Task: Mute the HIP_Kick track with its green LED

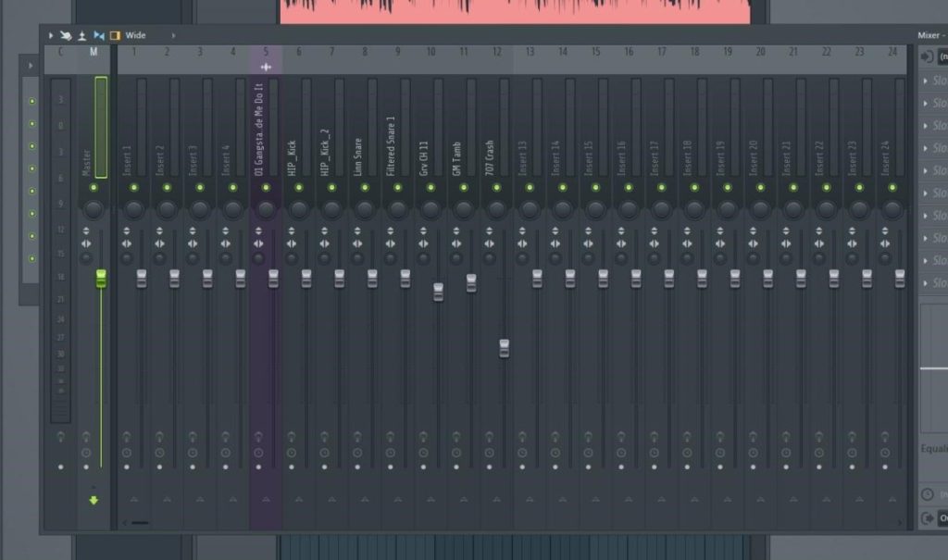Action: coord(299,188)
